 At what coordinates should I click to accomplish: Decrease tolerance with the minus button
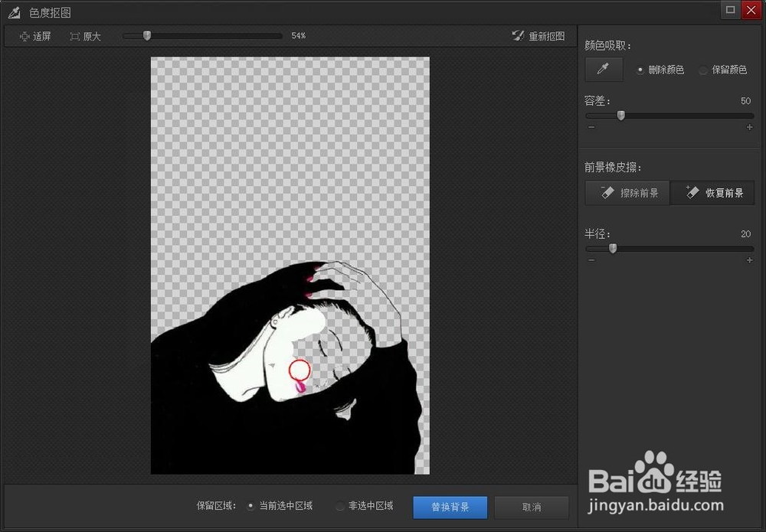click(x=591, y=127)
